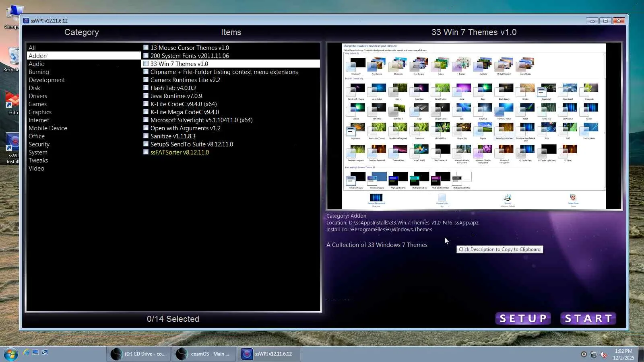Open the taskbar clock showing 1:02 PM
The width and height of the screenshot is (644, 362).
(623, 354)
